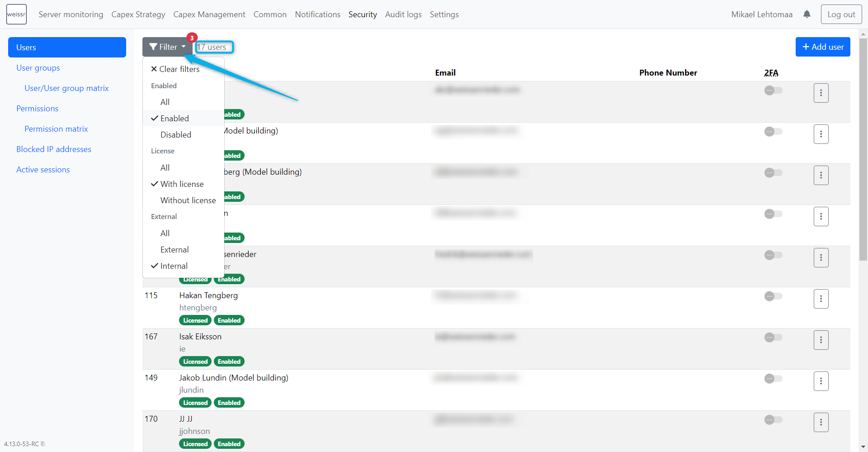
Task: Click Mikael Lehtomaa user name
Action: 762,14
